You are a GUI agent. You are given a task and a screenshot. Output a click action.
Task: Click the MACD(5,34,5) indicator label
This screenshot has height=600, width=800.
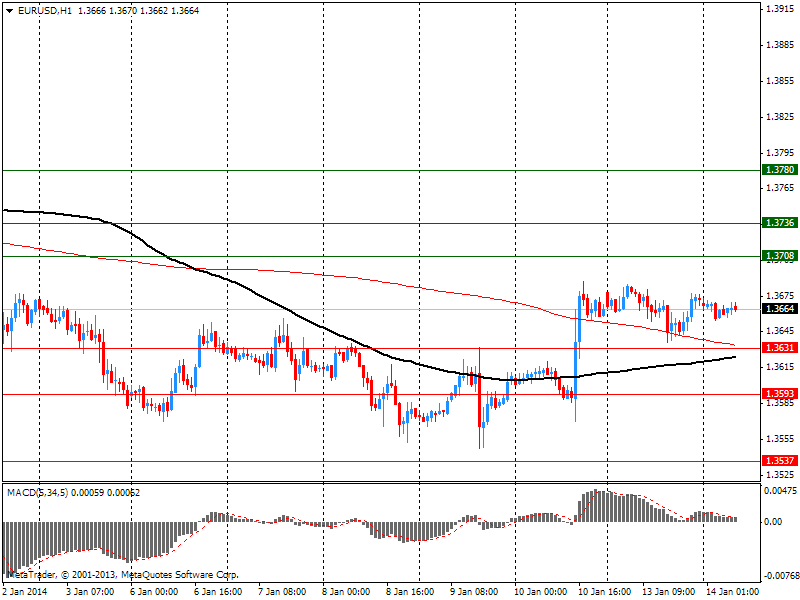click(39, 493)
